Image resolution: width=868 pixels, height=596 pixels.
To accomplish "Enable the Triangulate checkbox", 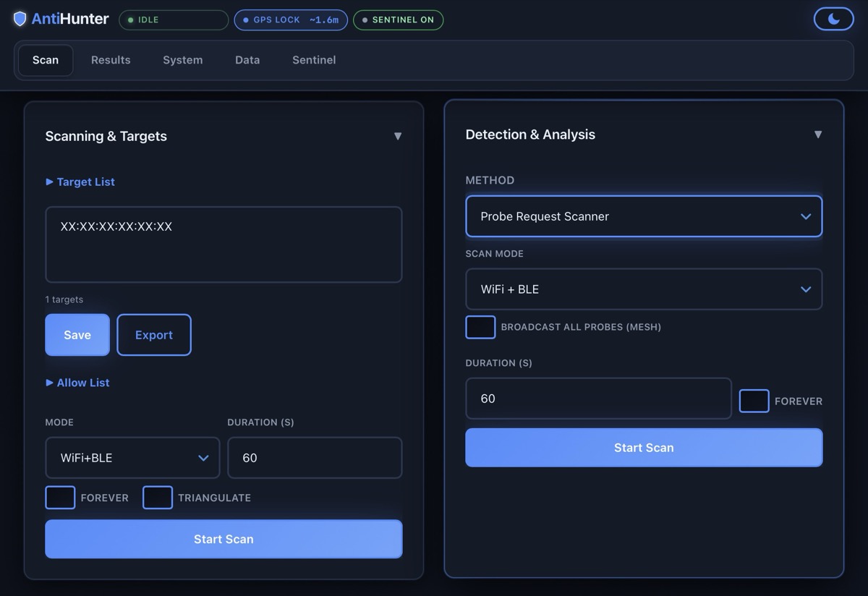I will (158, 498).
